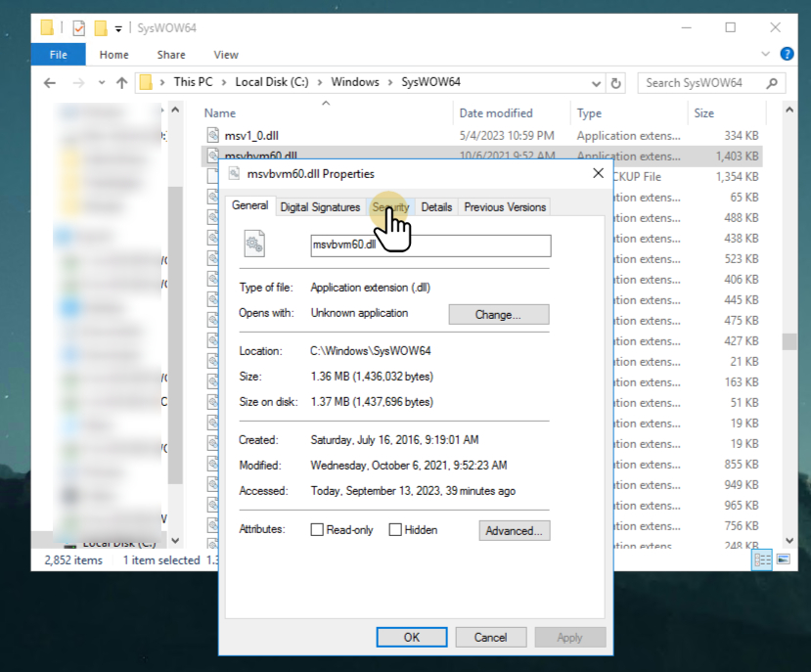Select the msv1_0.dll file
The image size is (811, 672).
pos(251,136)
